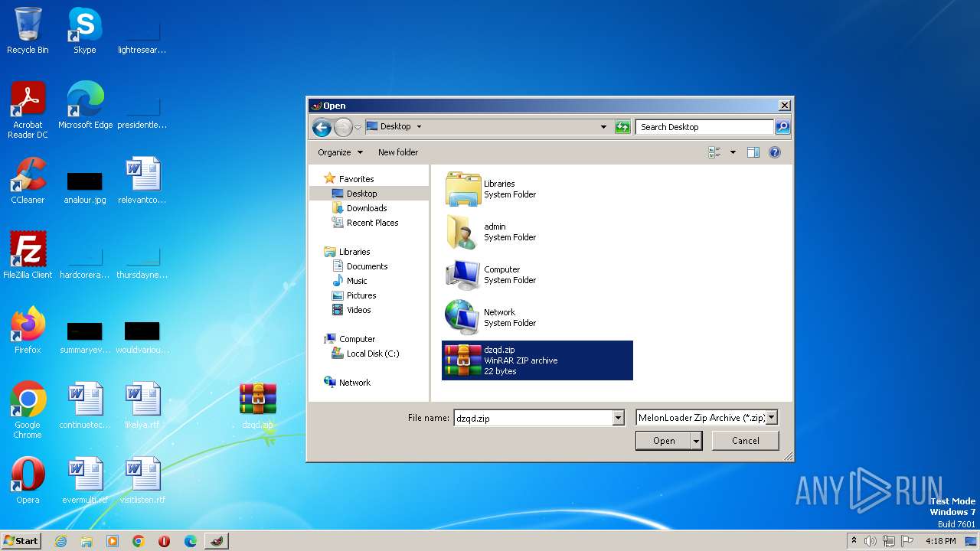Expand the File name dropdown arrow
980x551 pixels.
618,418
